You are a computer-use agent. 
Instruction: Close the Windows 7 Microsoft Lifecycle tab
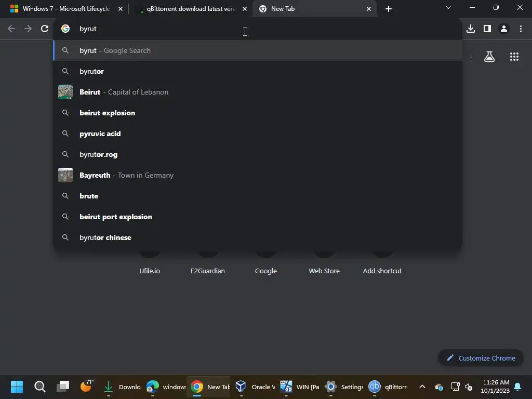(121, 9)
